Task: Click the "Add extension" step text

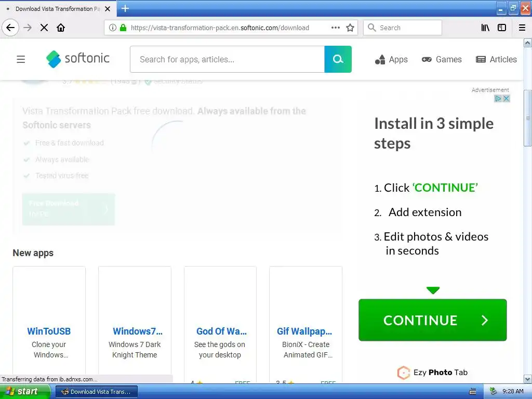Action: [x=425, y=212]
